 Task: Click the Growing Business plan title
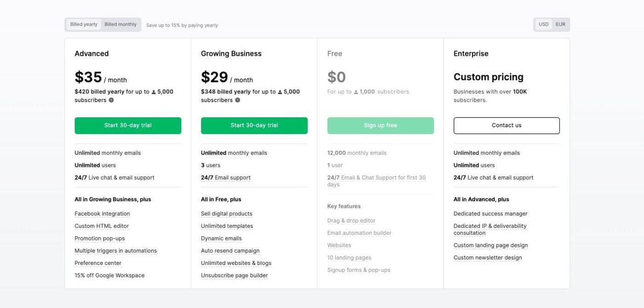pos(231,53)
